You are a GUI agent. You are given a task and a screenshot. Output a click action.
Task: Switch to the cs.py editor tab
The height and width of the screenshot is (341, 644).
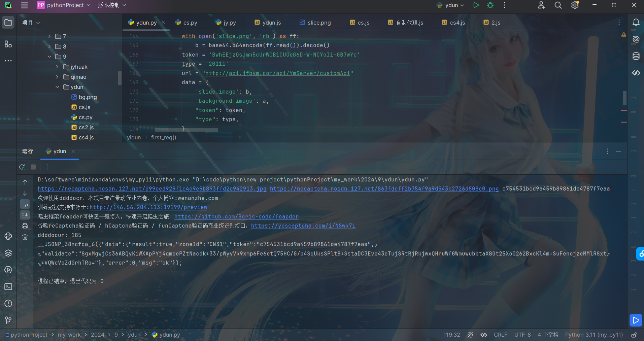tap(187, 23)
